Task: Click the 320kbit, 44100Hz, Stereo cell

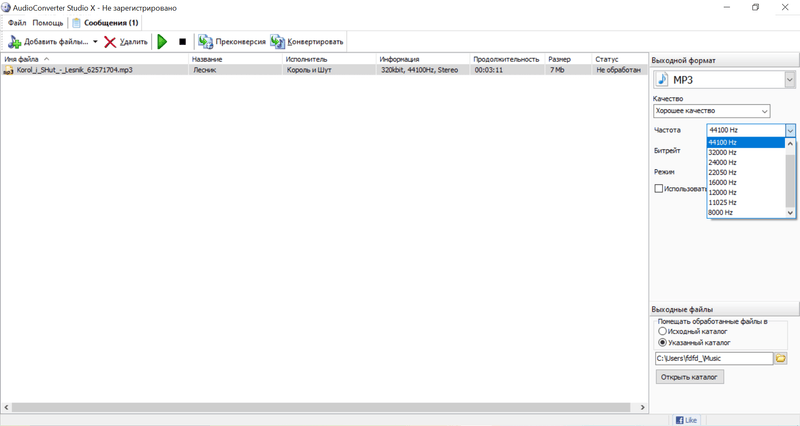Action: [x=419, y=70]
